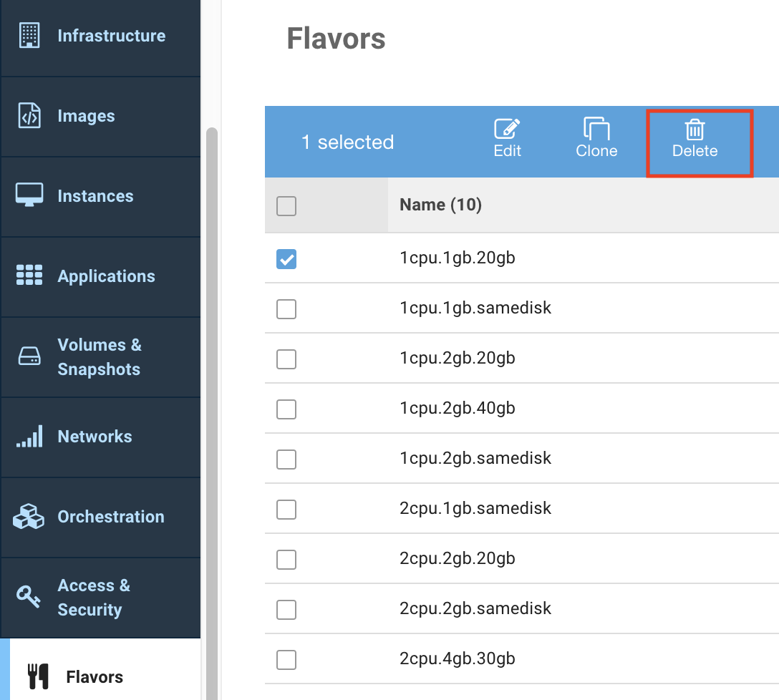The image size is (779, 700).
Task: Click the Infrastructure building icon
Action: (29, 35)
